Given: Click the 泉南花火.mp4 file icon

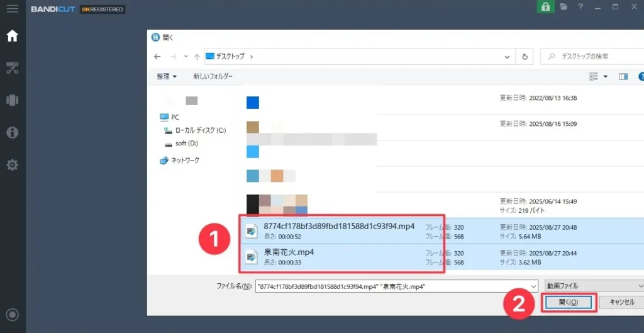Looking at the screenshot, I should point(252,257).
